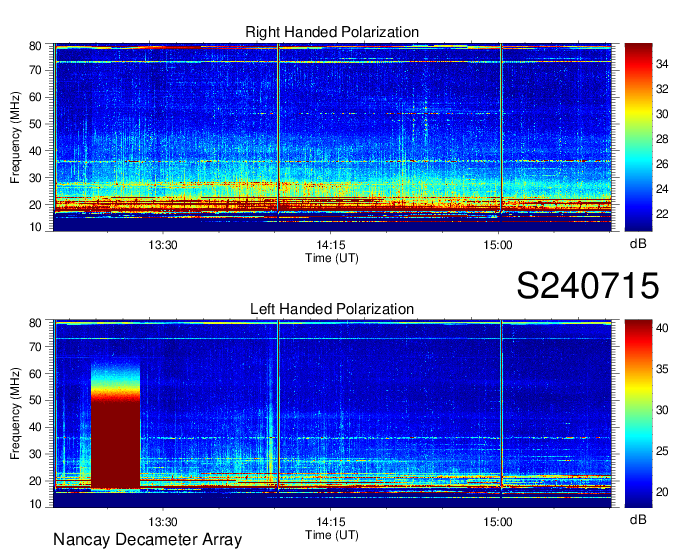Screen dimensions: 680x552
Task: Click the "Nancay Decameter Array" caption
Action: coord(147,539)
